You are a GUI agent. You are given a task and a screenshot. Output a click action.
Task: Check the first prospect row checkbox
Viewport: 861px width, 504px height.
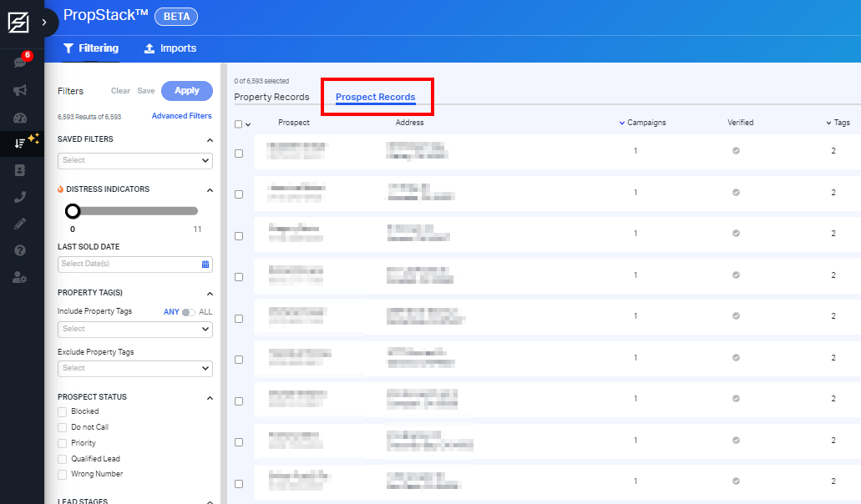pyautogui.click(x=239, y=154)
